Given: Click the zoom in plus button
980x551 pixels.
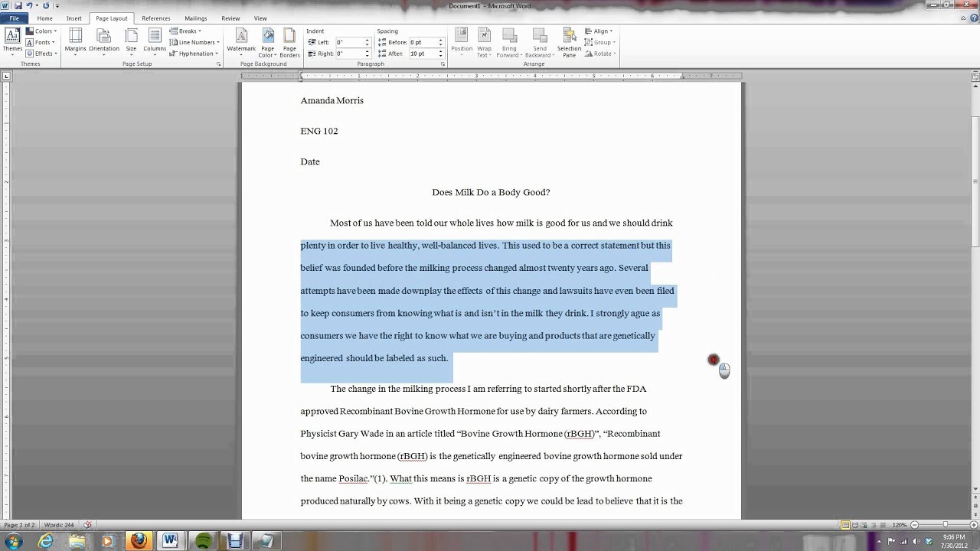Looking at the screenshot, I should (x=974, y=525).
